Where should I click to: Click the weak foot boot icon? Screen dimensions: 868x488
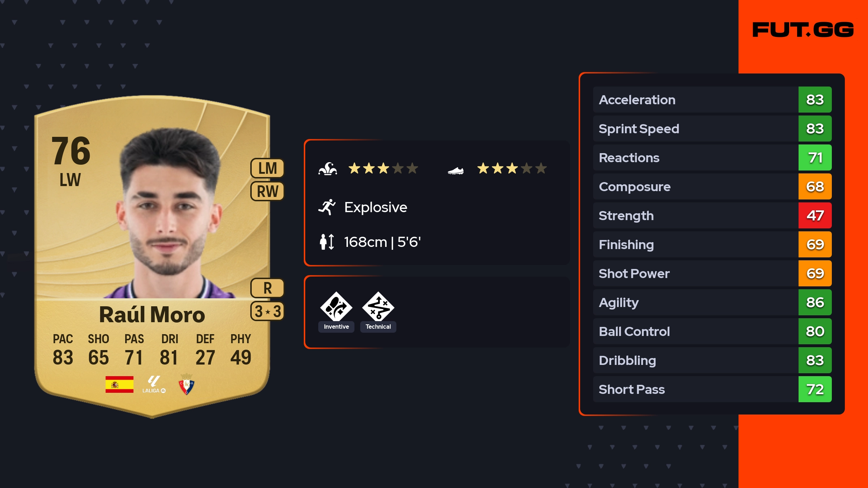pyautogui.click(x=456, y=170)
